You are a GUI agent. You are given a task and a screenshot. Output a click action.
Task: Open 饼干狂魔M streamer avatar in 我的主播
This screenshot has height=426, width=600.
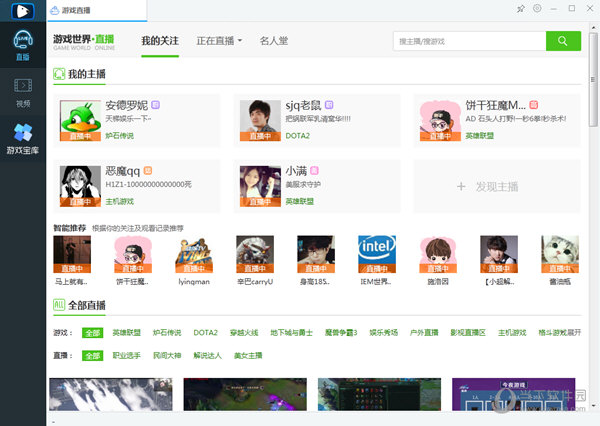440,121
